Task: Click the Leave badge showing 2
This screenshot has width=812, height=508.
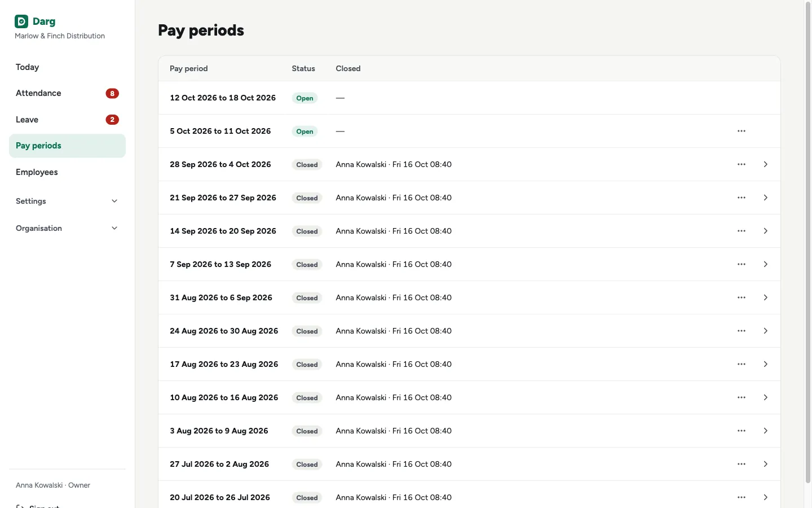Action: (x=112, y=120)
